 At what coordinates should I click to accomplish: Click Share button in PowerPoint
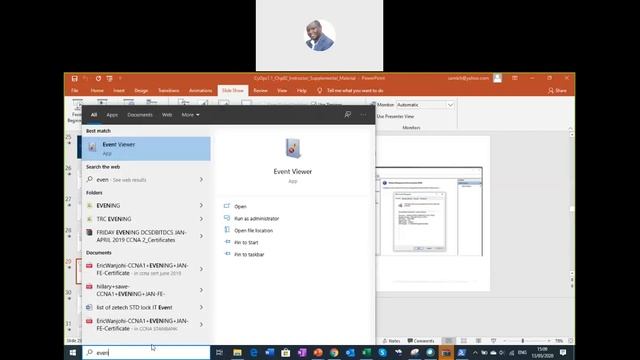click(557, 91)
